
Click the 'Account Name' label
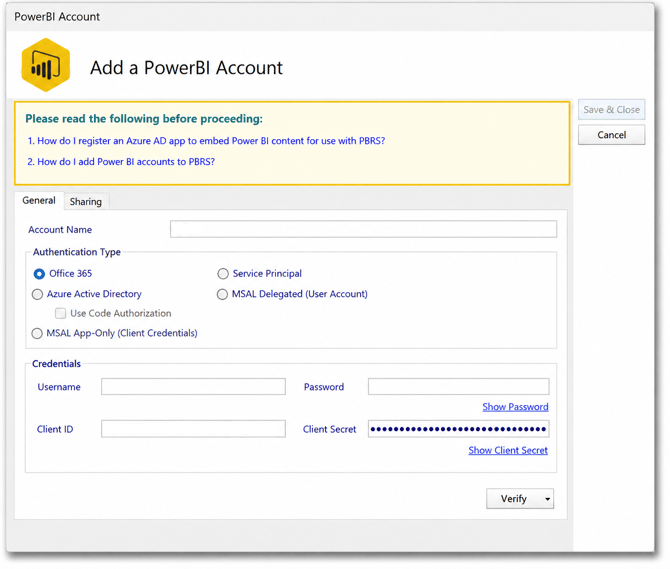pyautogui.click(x=60, y=230)
